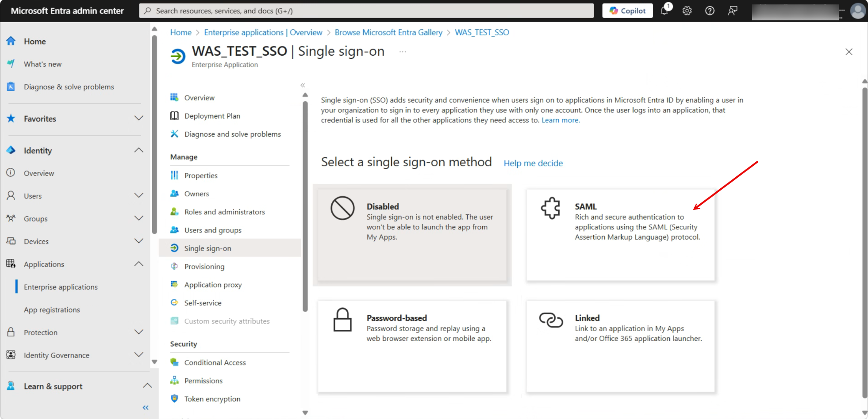
Task: Open the notifications bell icon
Action: click(x=664, y=11)
